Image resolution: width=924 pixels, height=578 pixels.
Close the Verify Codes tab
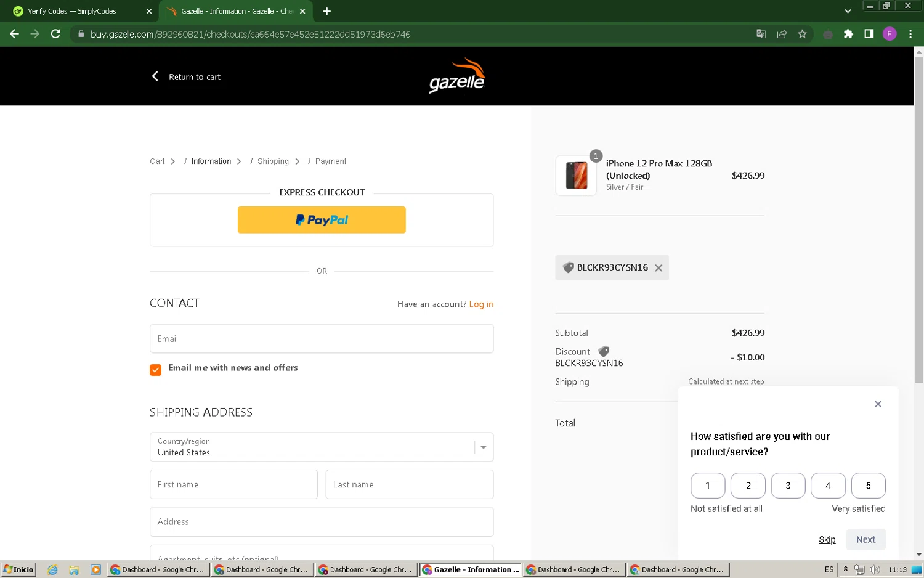(148, 11)
